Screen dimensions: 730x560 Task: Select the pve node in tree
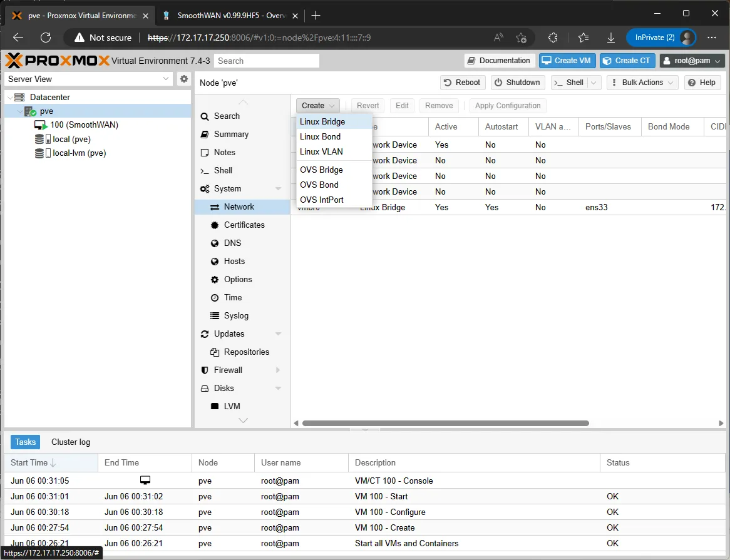coord(46,111)
